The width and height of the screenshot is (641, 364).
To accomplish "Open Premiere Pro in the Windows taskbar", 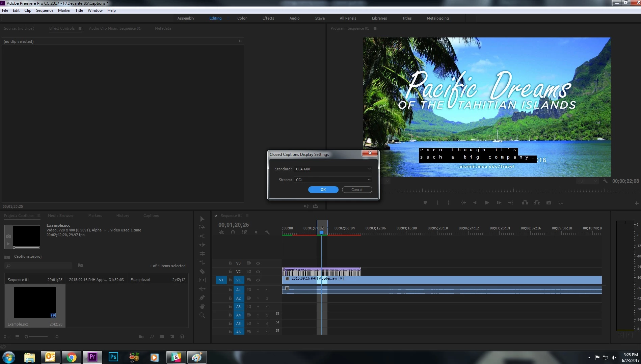I will pyautogui.click(x=92, y=357).
